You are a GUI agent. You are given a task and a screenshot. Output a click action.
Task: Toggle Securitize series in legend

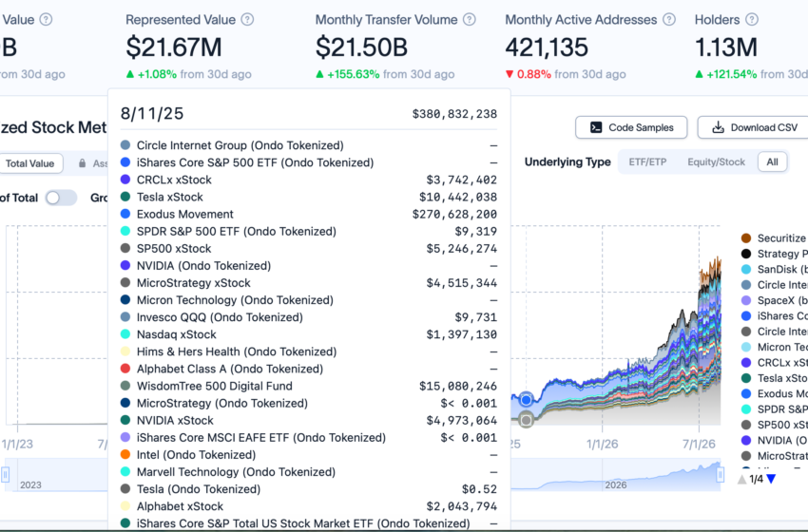[x=774, y=237]
